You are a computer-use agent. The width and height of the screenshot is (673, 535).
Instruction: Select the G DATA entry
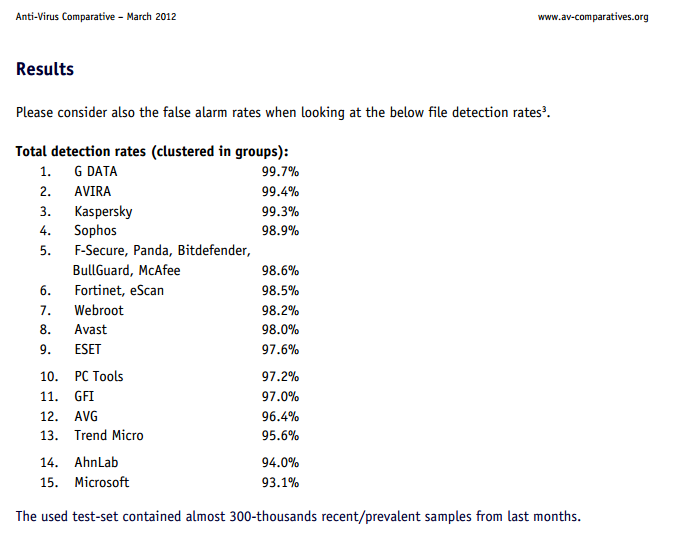(96, 172)
